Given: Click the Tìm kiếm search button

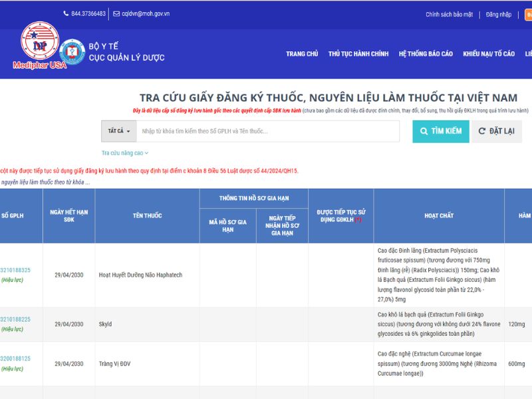Looking at the screenshot, I should tap(441, 131).
